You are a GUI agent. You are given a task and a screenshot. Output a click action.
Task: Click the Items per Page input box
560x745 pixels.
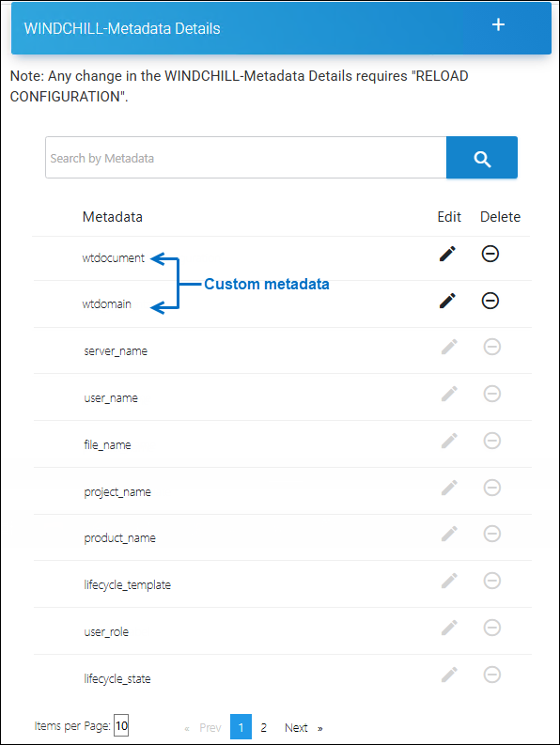tap(121, 725)
